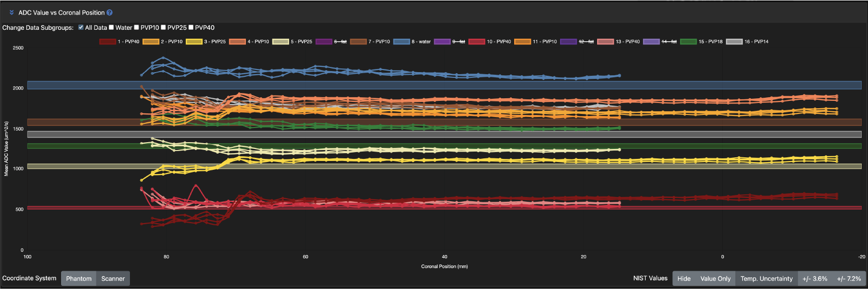Enable the PVP40 subgroup checkbox
This screenshot has width=868, height=289.
click(x=191, y=28)
